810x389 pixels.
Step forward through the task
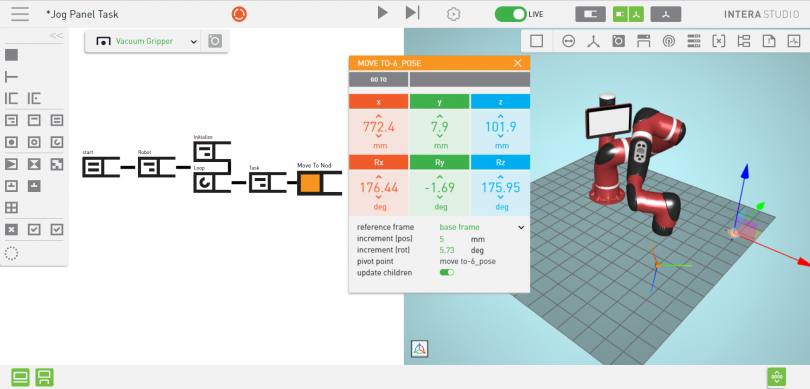click(412, 13)
